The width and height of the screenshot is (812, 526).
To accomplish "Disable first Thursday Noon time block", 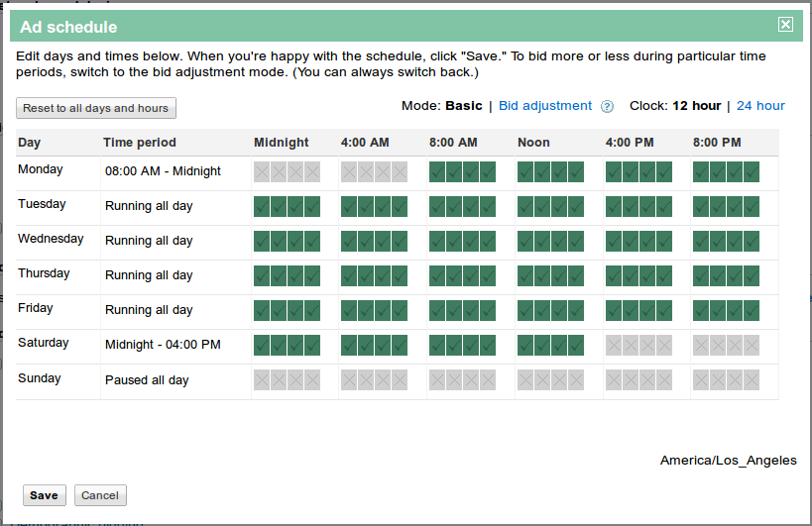I will (x=525, y=275).
